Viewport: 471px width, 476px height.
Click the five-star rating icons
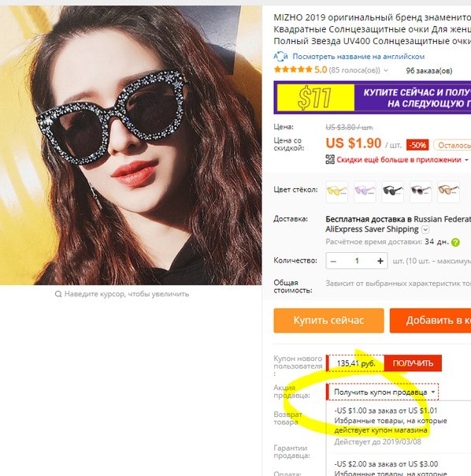click(293, 69)
